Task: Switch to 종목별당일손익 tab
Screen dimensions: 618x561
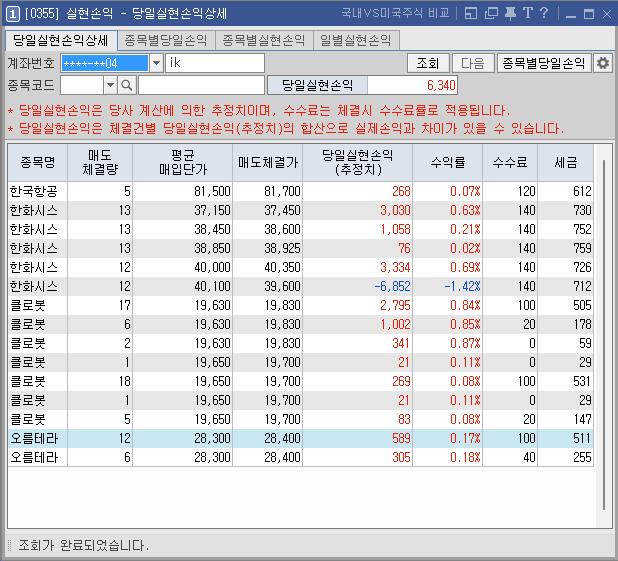Action: pyautogui.click(x=166, y=40)
